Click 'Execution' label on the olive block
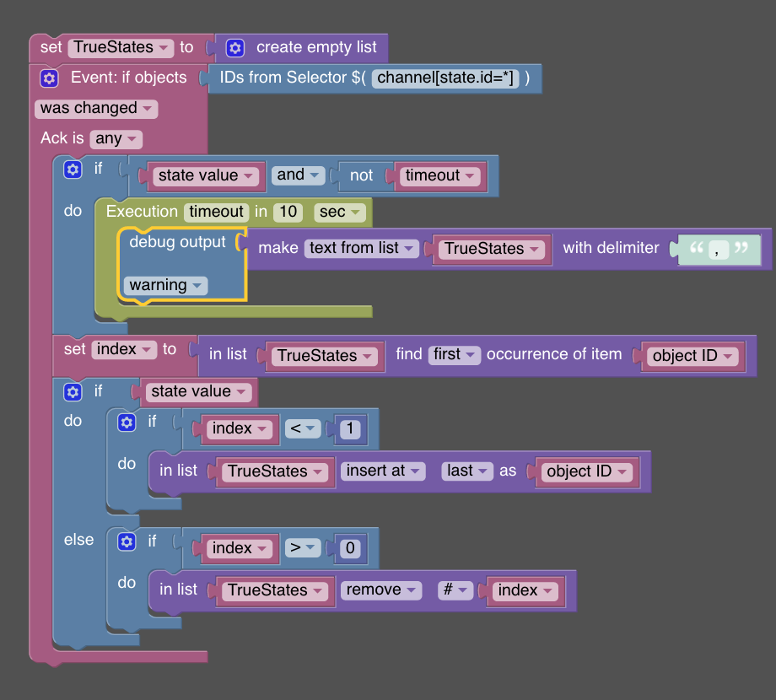The height and width of the screenshot is (700, 776). tap(142, 213)
